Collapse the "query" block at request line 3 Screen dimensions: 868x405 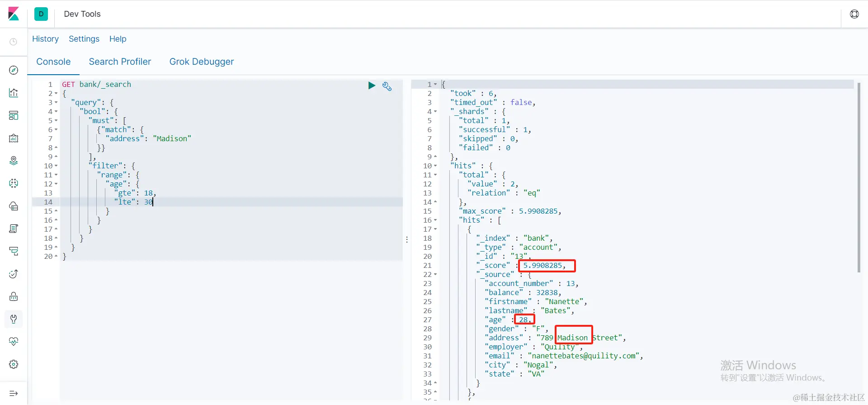pos(56,103)
